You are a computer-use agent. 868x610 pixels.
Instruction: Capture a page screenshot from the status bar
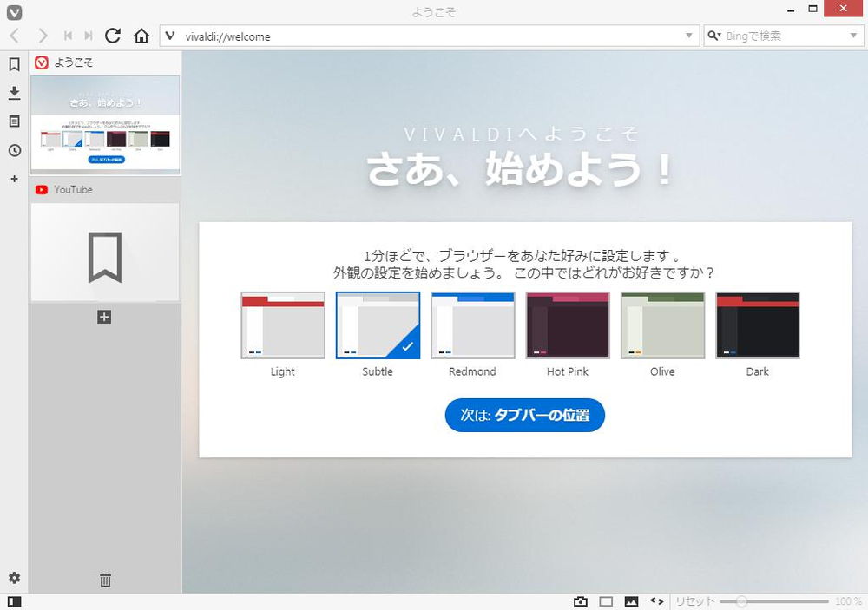pos(581,600)
